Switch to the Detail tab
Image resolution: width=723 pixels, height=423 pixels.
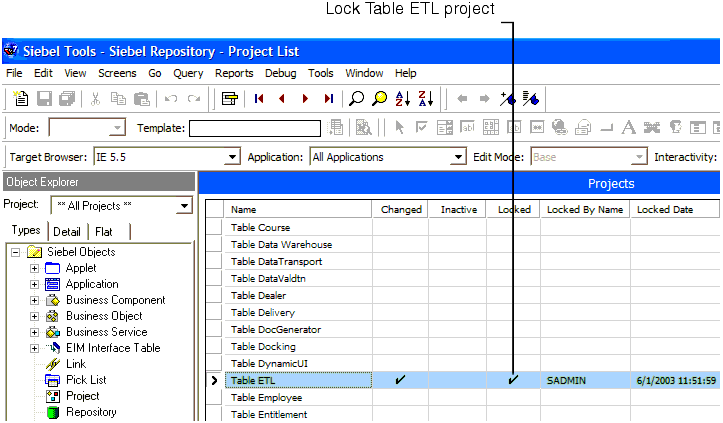[x=67, y=232]
